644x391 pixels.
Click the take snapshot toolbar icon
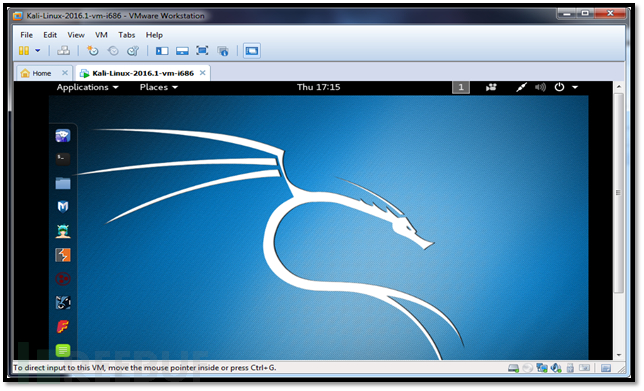[93, 51]
